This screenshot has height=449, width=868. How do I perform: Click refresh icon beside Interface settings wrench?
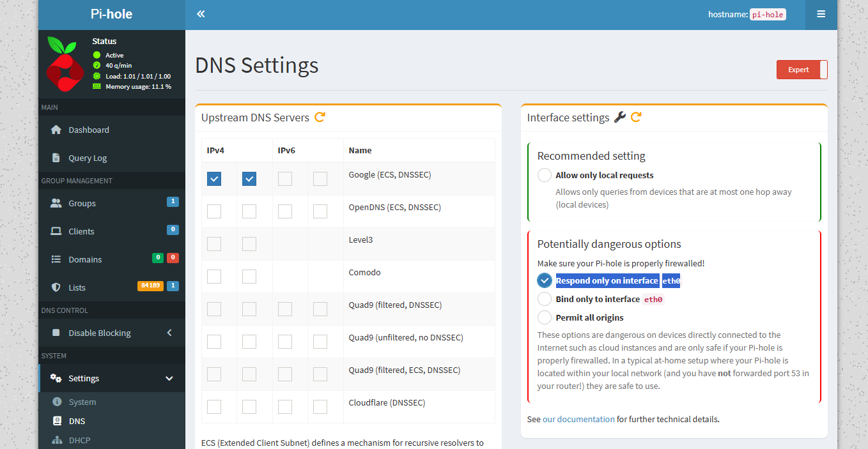636,117
